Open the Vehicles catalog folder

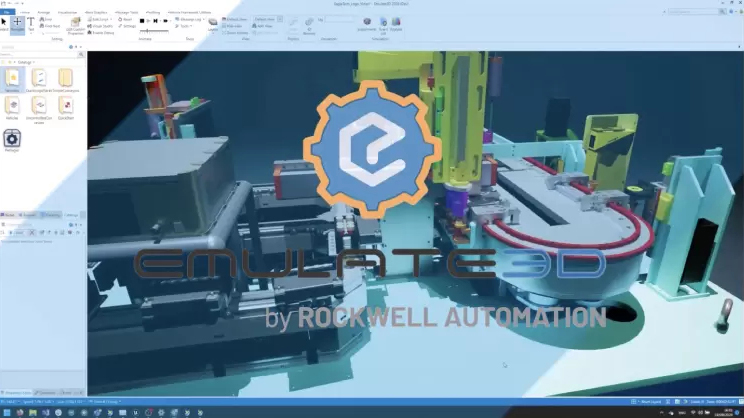point(12,108)
